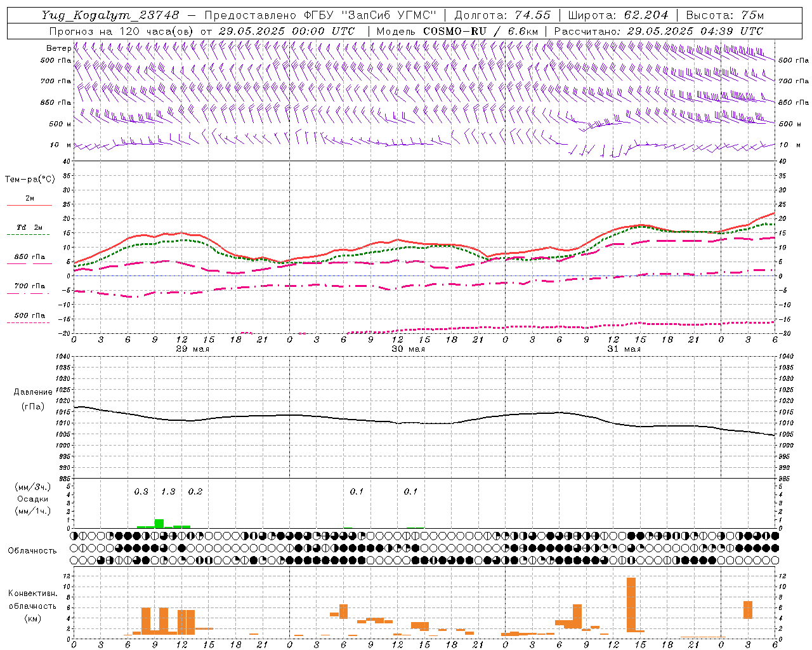Screen dimensions: 812x650
Task: Click the precipitation value 1.3
Action: click(168, 491)
